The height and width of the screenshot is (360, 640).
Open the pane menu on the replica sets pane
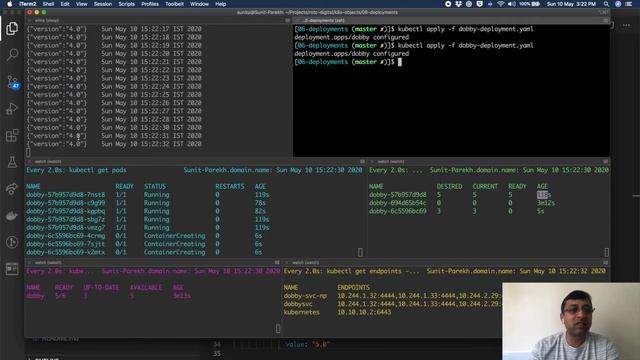pos(605,162)
